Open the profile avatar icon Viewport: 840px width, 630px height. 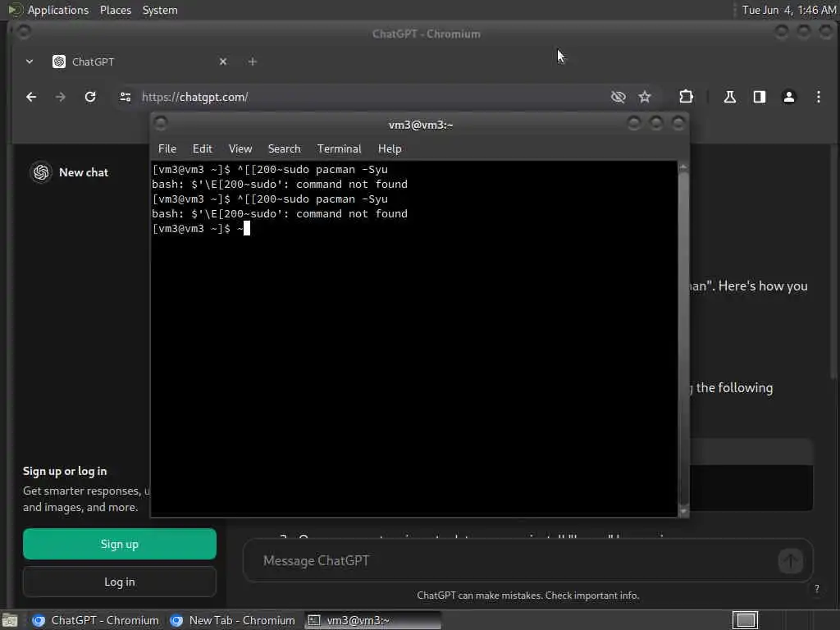[788, 97]
